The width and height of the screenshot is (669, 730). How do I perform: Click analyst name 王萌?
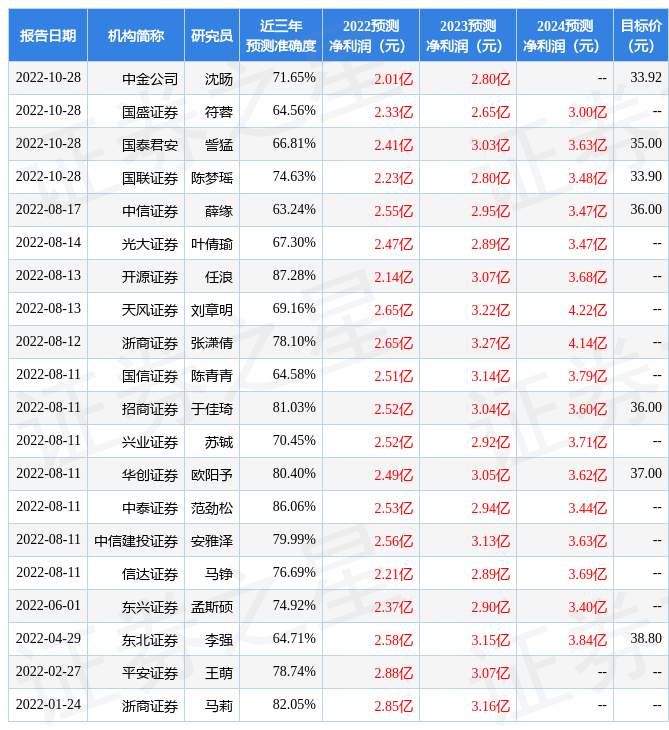[219, 674]
